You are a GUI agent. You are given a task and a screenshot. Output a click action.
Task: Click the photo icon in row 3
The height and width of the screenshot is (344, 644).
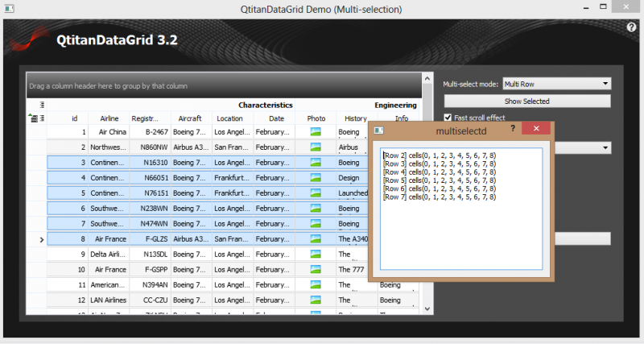tap(316, 163)
